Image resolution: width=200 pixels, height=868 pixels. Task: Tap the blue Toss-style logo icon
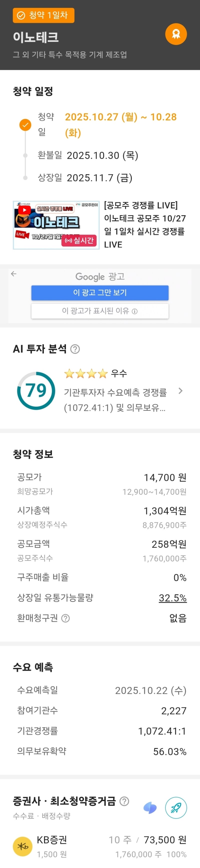click(150, 808)
